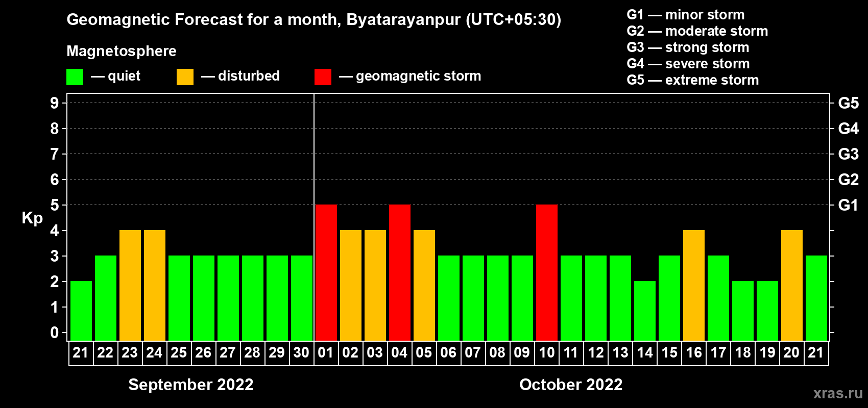This screenshot has height=408, width=868.
Task: Click 'G5 — extreme storm' legend text
Action: point(693,80)
